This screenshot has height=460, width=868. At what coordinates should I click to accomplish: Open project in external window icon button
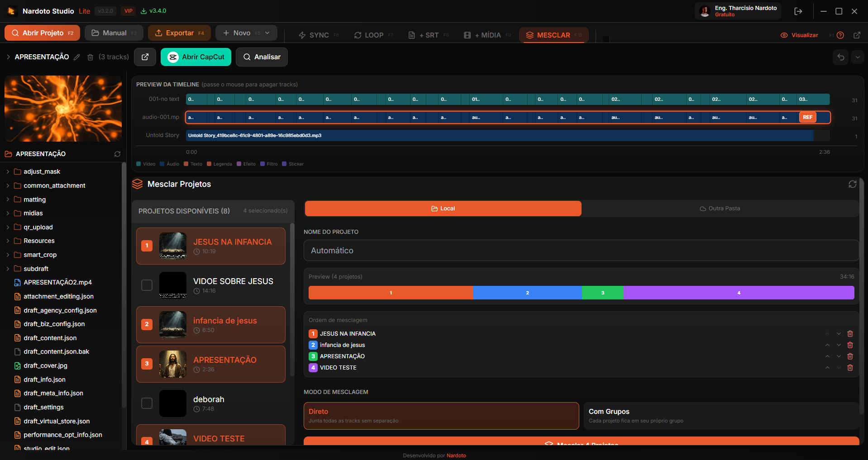coord(145,57)
